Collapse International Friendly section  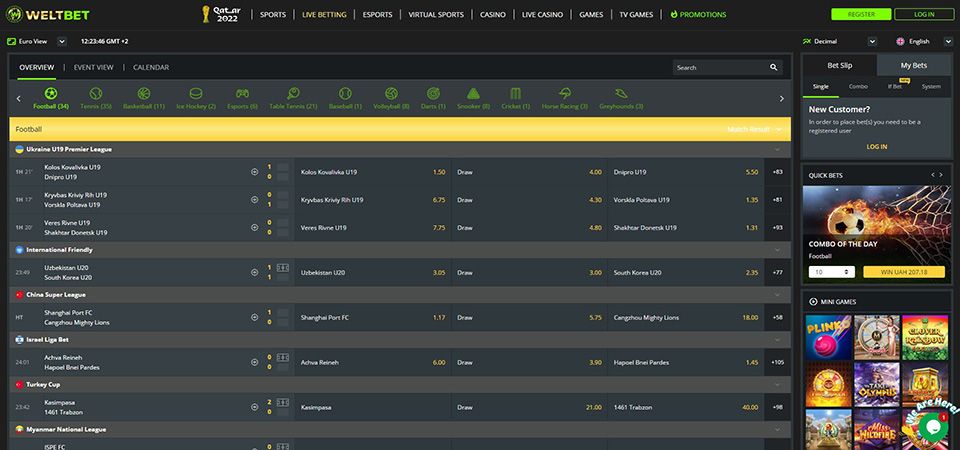(x=778, y=250)
